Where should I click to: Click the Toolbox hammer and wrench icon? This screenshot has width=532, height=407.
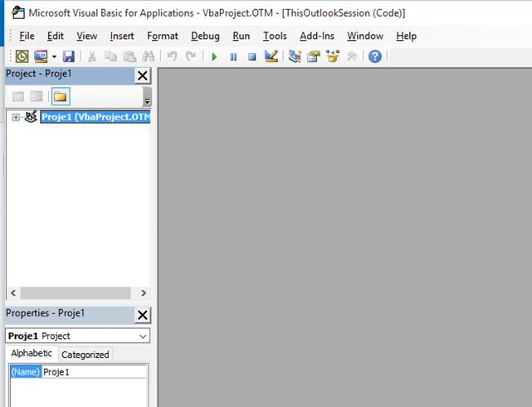(352, 56)
